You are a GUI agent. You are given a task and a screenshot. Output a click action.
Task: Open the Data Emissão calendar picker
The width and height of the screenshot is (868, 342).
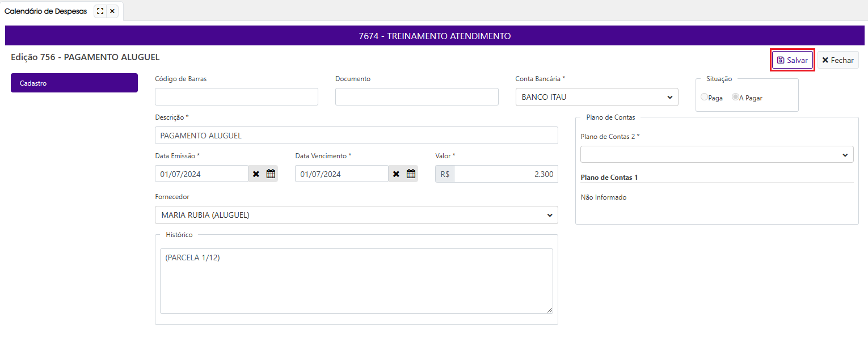(271, 174)
